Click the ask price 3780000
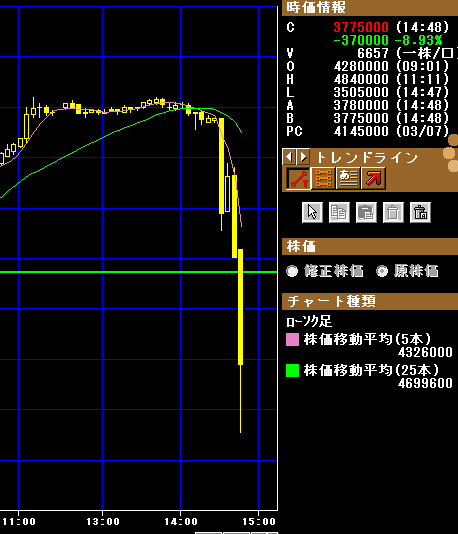The width and height of the screenshot is (458, 534). click(361, 105)
